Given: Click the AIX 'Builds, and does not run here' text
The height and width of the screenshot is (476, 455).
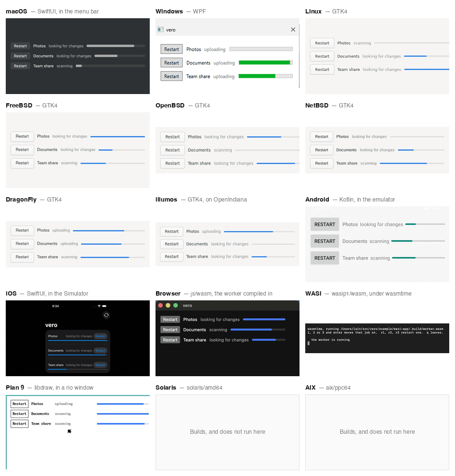Looking at the screenshot, I should pos(377,432).
